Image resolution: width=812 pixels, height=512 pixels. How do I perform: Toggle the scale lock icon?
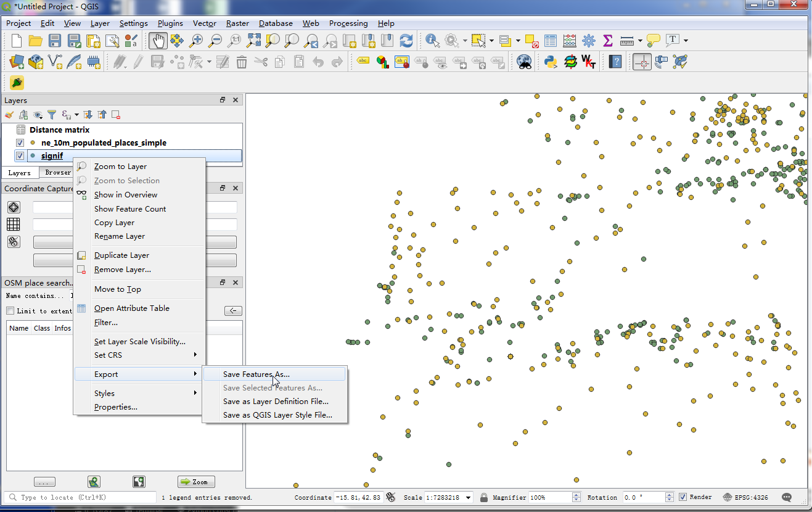[484, 497]
